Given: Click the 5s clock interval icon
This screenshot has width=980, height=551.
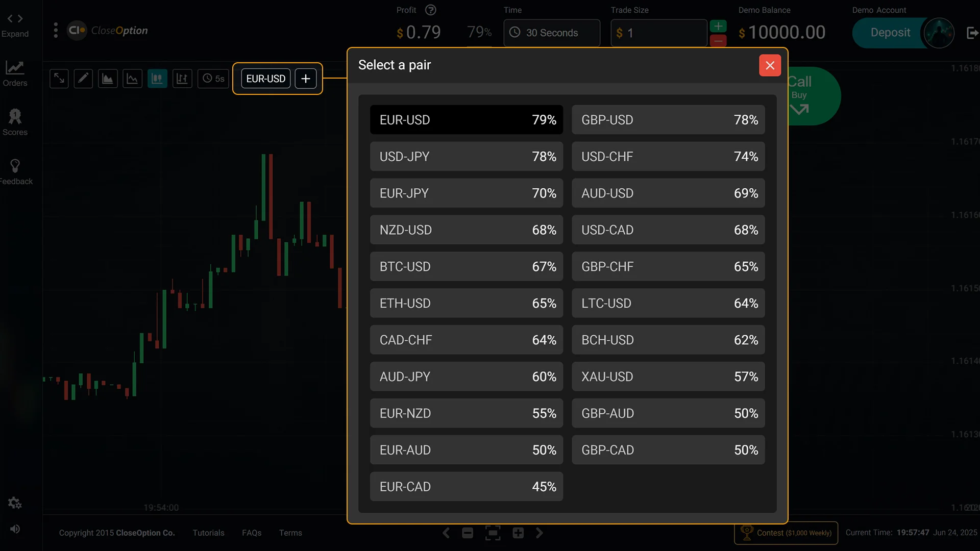Looking at the screenshot, I should point(213,78).
